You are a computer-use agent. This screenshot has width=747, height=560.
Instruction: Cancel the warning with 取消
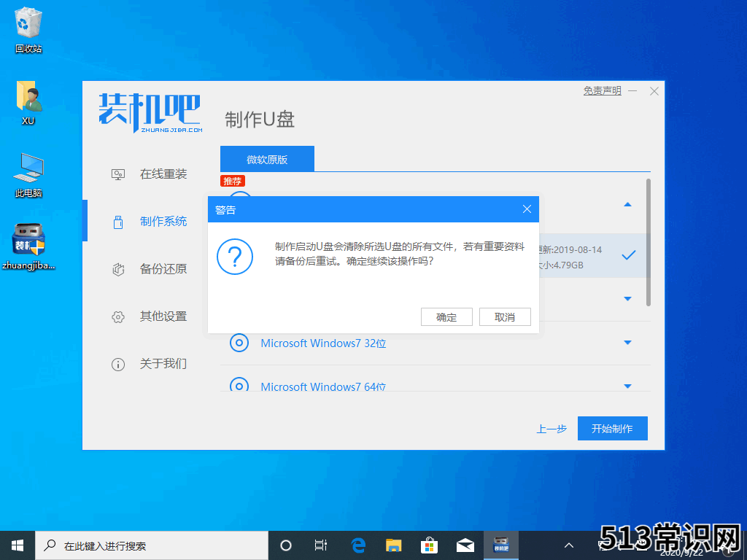click(x=505, y=317)
